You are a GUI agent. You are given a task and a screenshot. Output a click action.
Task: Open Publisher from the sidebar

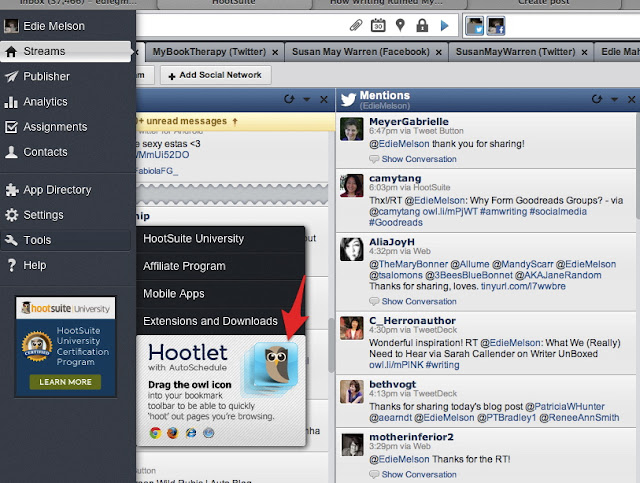[65, 76]
